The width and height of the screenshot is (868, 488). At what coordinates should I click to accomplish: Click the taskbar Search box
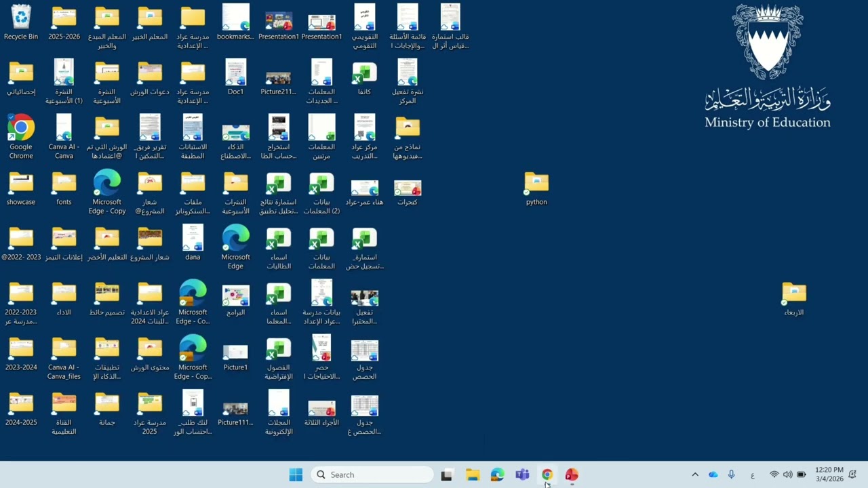[373, 474]
